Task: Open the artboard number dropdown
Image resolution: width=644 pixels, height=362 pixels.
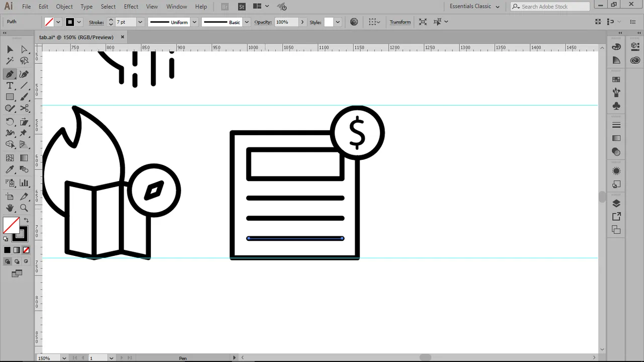Action: (x=111, y=358)
